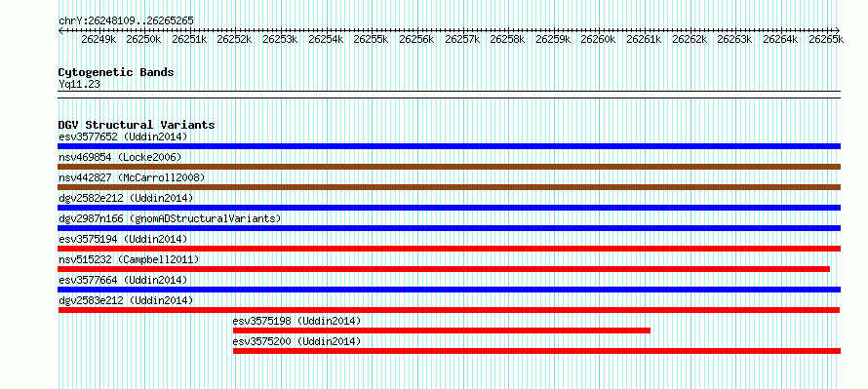Click the DGV Structural Variants track title
868x389 pixels.
click(137, 125)
